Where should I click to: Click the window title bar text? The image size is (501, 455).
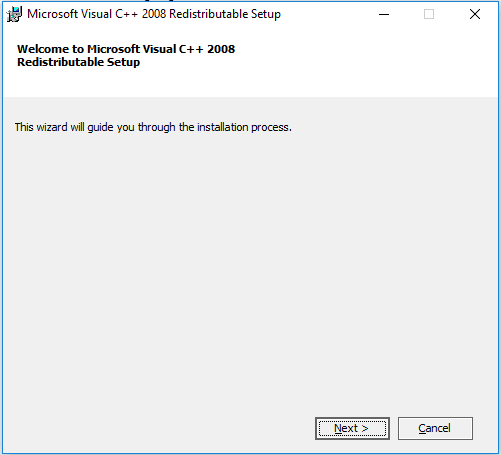154,14
